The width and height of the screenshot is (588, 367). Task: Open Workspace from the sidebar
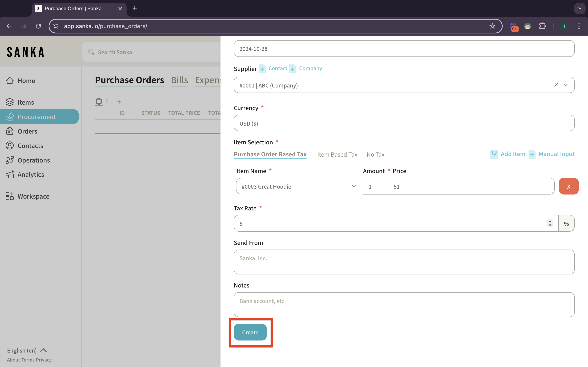(33, 196)
